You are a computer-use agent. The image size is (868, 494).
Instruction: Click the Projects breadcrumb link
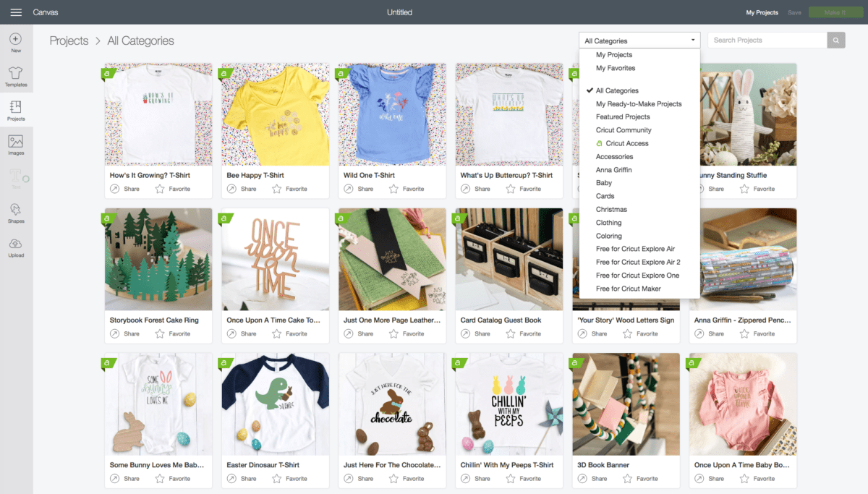tap(69, 41)
